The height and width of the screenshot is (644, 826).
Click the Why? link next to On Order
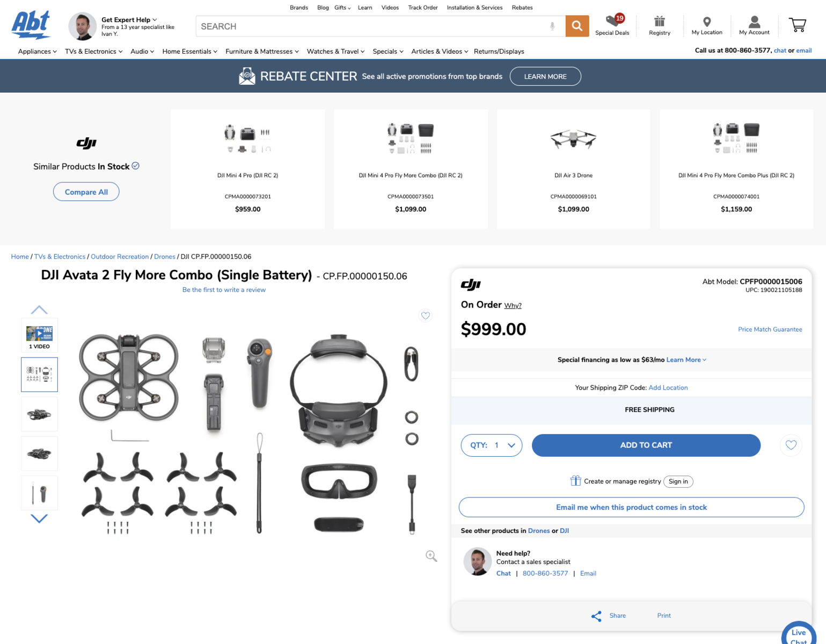pyautogui.click(x=513, y=305)
